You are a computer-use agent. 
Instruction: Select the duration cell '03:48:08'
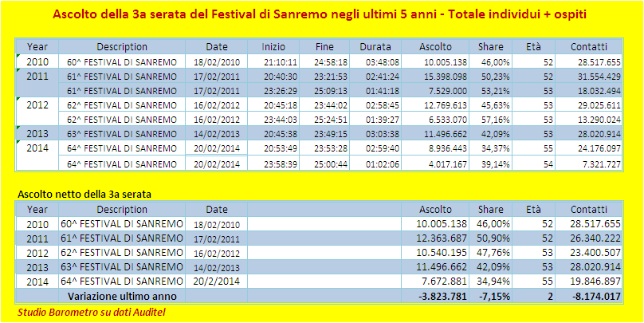(x=383, y=63)
